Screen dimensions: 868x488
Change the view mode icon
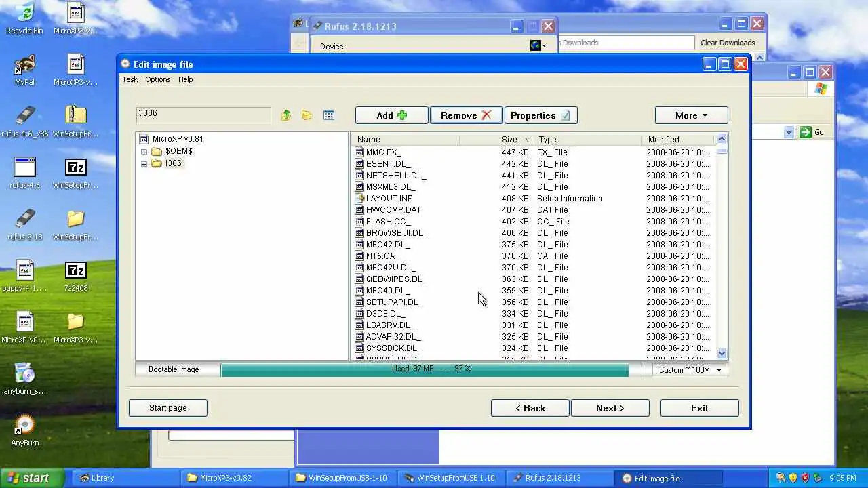pos(329,115)
